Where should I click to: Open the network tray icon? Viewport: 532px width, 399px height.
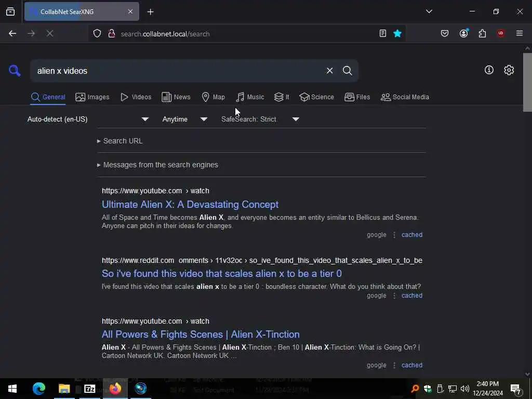click(453, 389)
